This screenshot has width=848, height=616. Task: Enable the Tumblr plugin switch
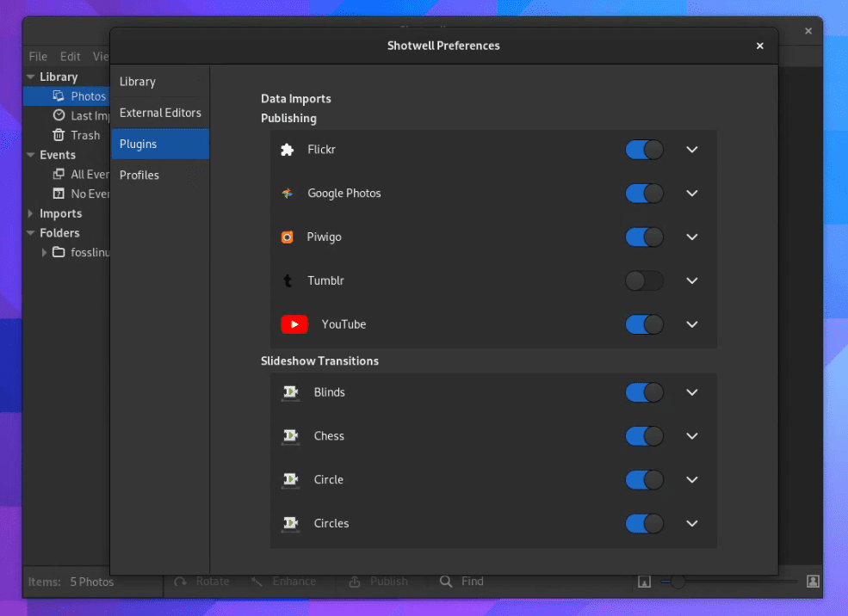pyautogui.click(x=644, y=281)
